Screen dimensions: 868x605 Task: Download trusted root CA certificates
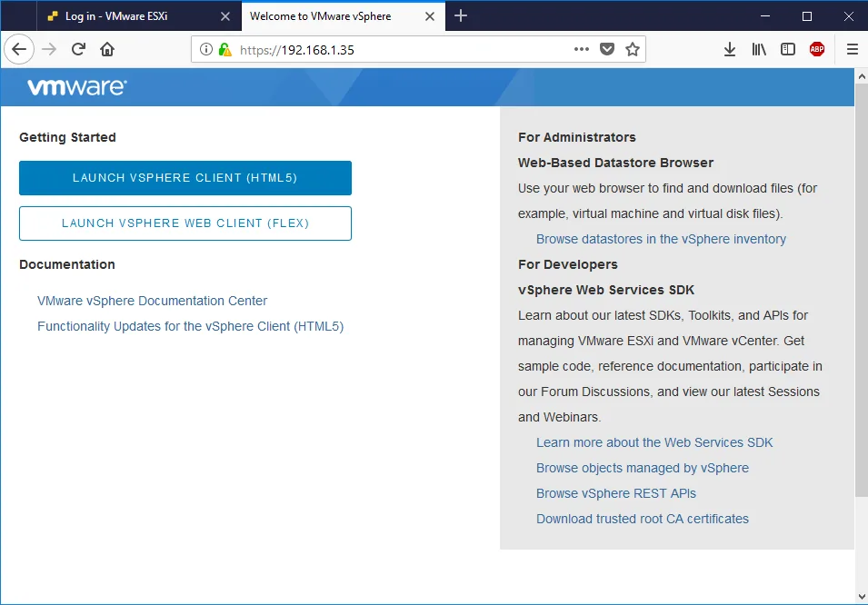(643, 519)
